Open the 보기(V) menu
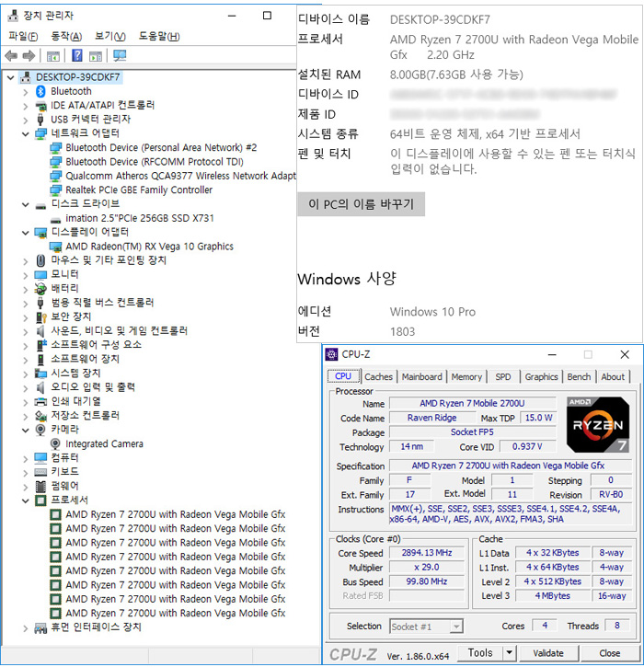Viewport: 644px width, 667px height. coord(110,37)
